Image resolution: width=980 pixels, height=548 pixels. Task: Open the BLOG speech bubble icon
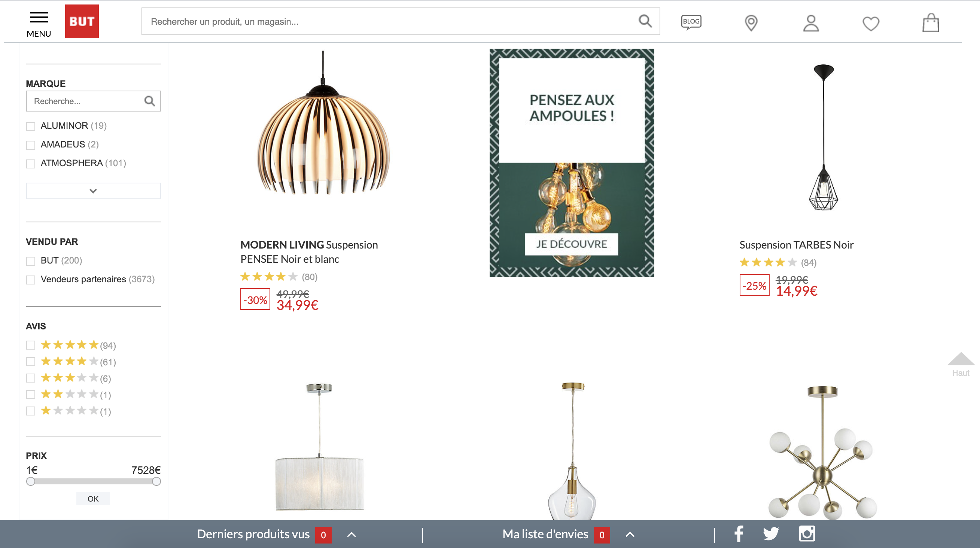coord(691,22)
